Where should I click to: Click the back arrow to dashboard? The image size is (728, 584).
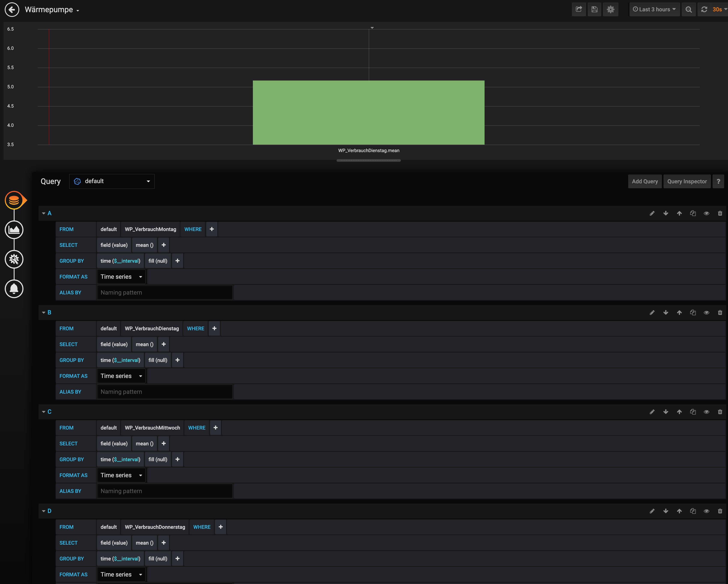pos(12,9)
